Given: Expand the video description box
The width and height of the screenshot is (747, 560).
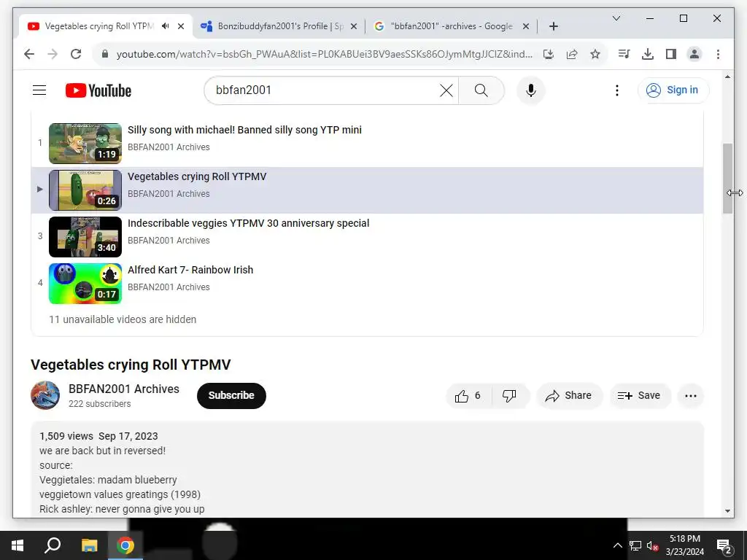Looking at the screenshot, I should coord(368,469).
